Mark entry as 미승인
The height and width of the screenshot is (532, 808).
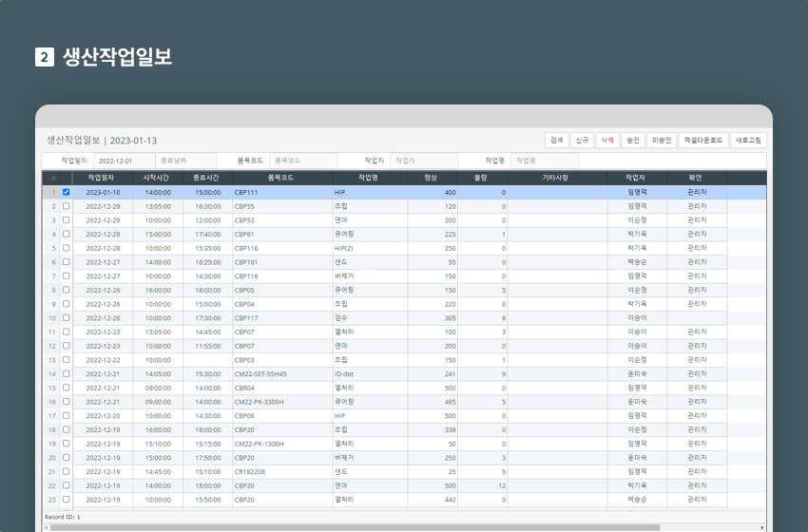[x=662, y=140]
